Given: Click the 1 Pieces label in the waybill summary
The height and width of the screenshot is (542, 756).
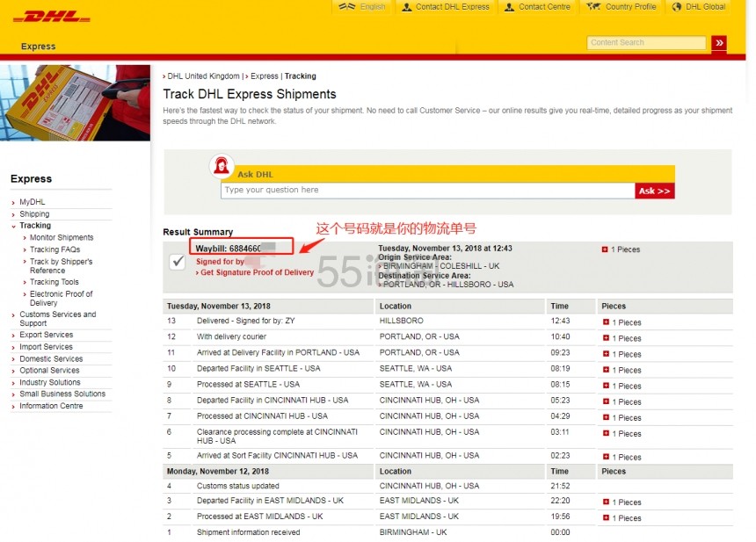Looking at the screenshot, I should coord(625,249).
